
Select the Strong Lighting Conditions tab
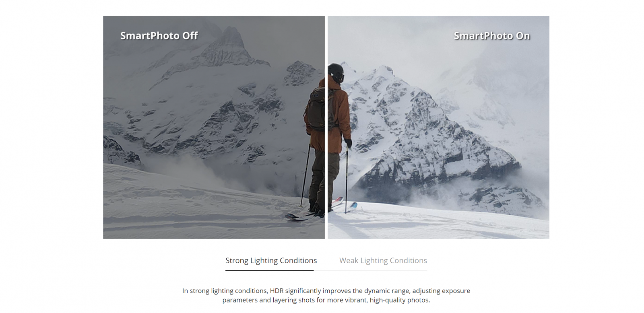coord(271,260)
